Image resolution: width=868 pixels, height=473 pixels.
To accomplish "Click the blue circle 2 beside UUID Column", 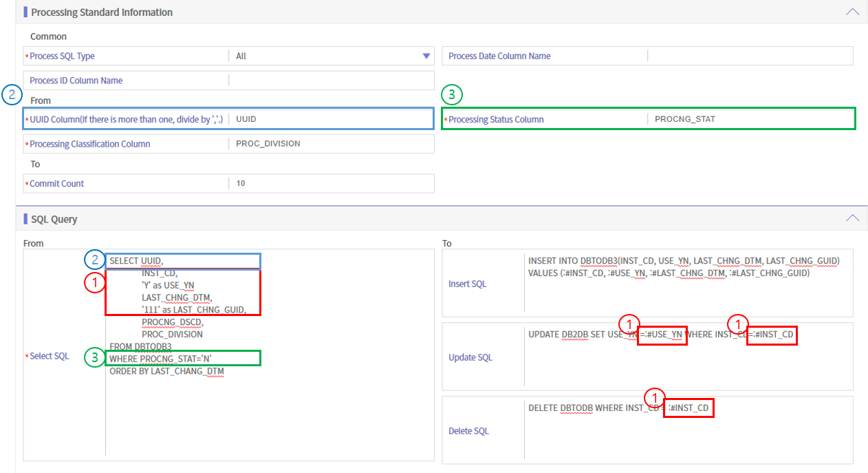I will [x=12, y=95].
